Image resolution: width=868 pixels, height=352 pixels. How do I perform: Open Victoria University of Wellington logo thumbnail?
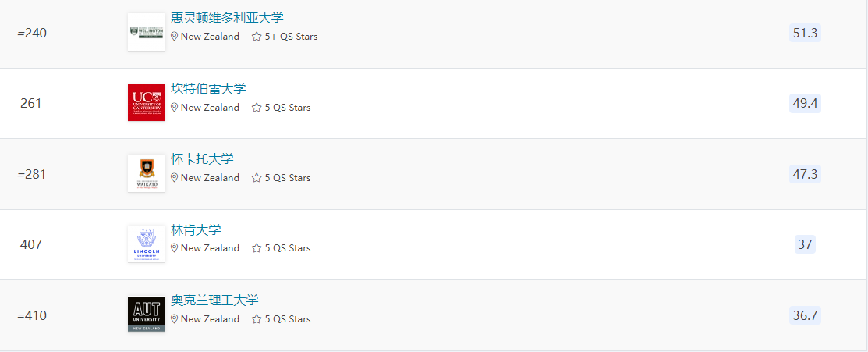(x=146, y=32)
